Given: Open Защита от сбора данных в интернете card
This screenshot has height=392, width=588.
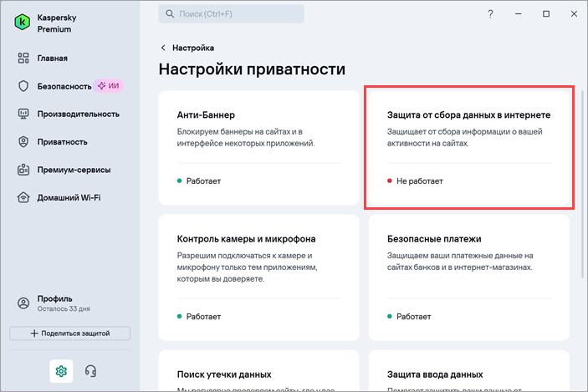Looking at the screenshot, I should 468,148.
